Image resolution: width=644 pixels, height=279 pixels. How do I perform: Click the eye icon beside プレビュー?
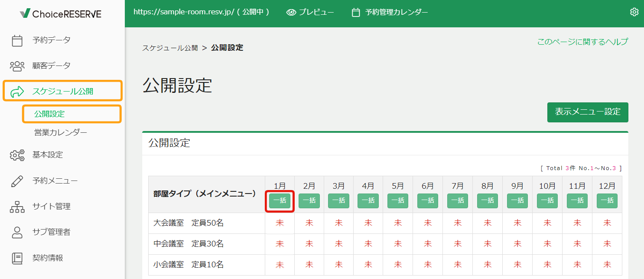[x=291, y=12]
